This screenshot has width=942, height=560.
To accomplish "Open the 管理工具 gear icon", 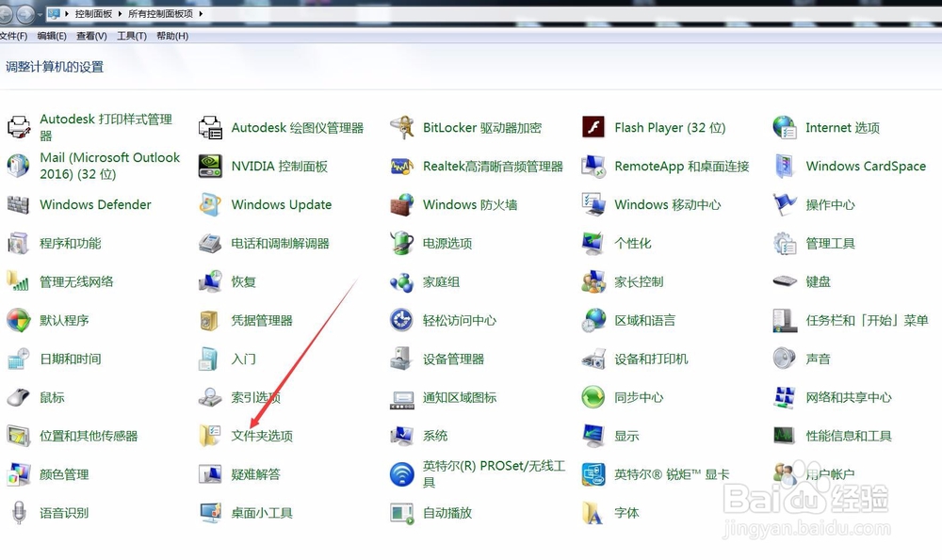I will (x=785, y=243).
